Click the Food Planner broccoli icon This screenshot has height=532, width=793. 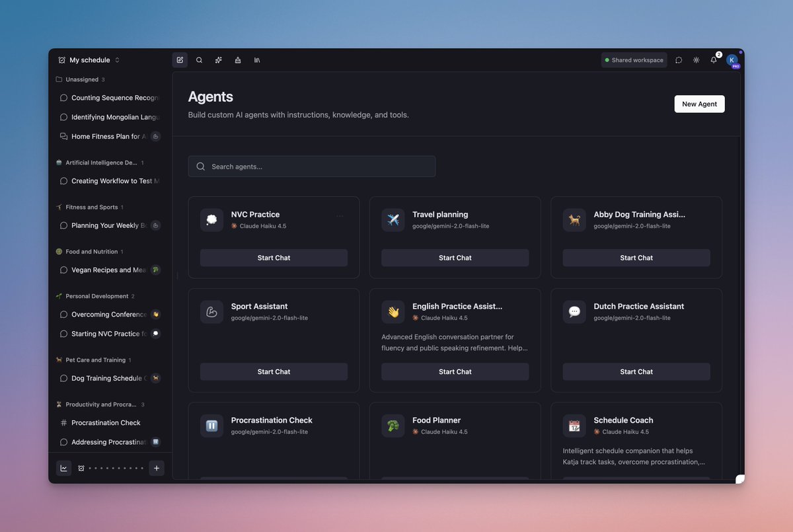393,426
